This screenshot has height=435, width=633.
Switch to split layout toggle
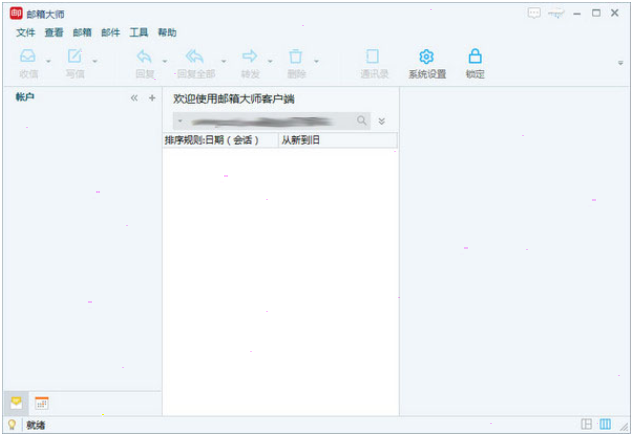587,424
